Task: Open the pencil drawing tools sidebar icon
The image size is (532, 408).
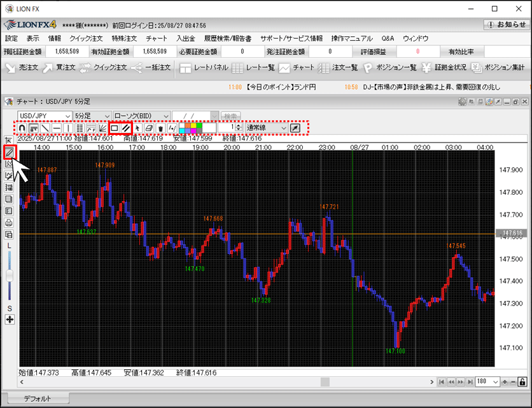Action: (10, 152)
